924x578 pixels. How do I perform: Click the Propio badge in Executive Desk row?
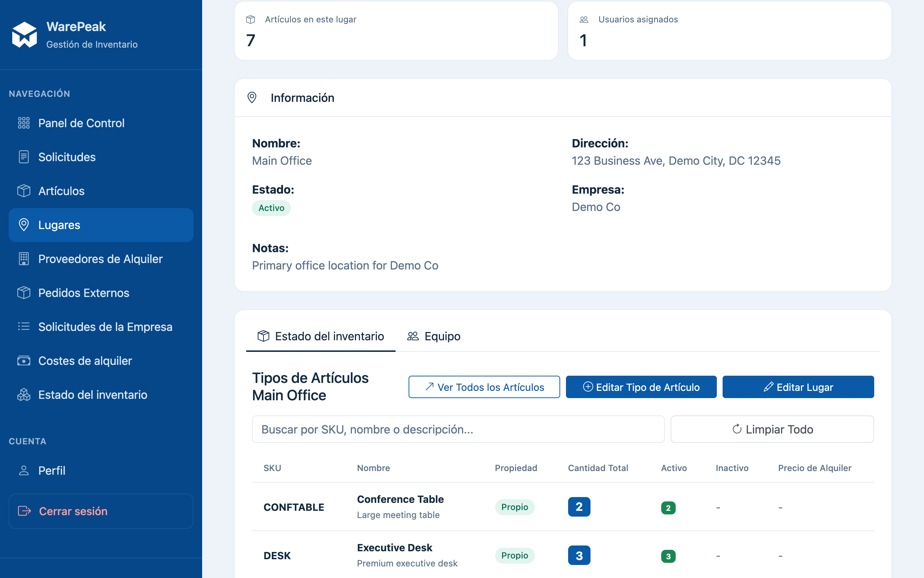point(515,556)
